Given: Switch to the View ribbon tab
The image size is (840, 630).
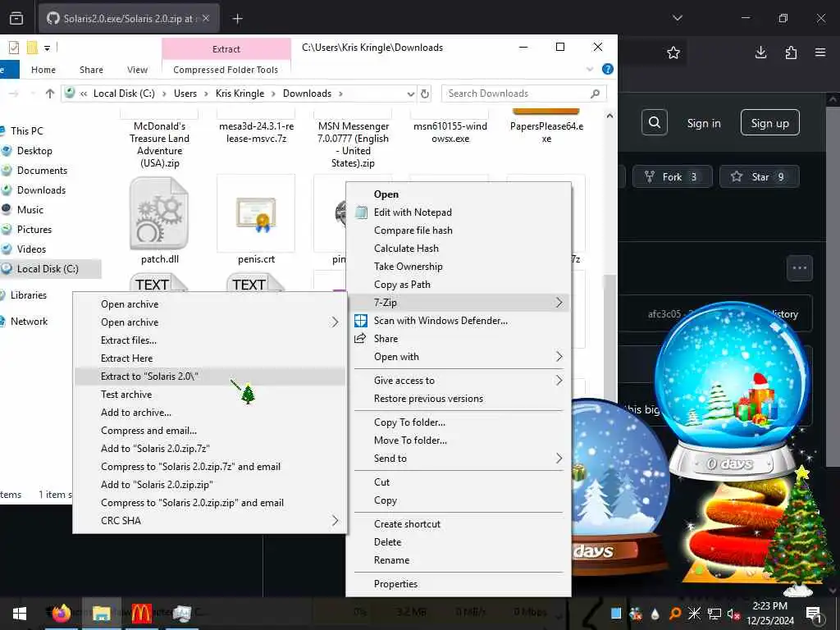Looking at the screenshot, I should pyautogui.click(x=137, y=70).
